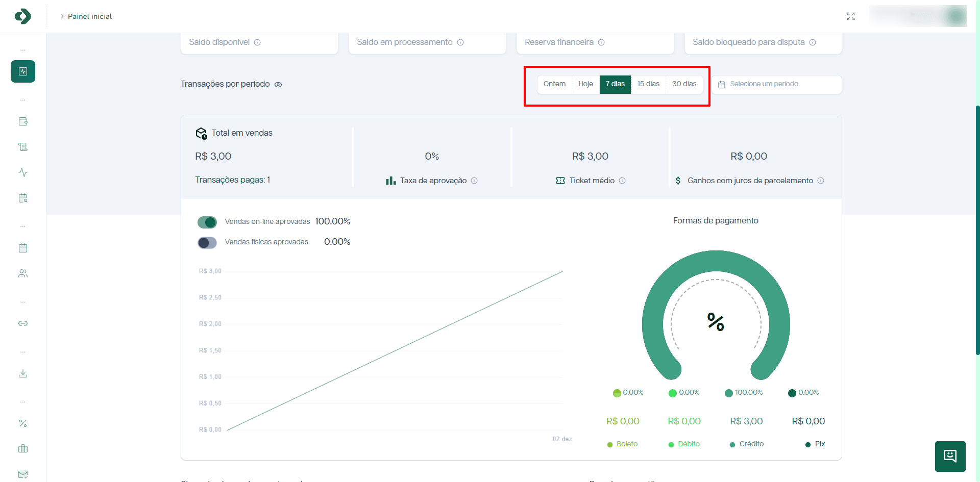Select the 30 dias period tab
Screen dimensions: 980x482
point(684,84)
